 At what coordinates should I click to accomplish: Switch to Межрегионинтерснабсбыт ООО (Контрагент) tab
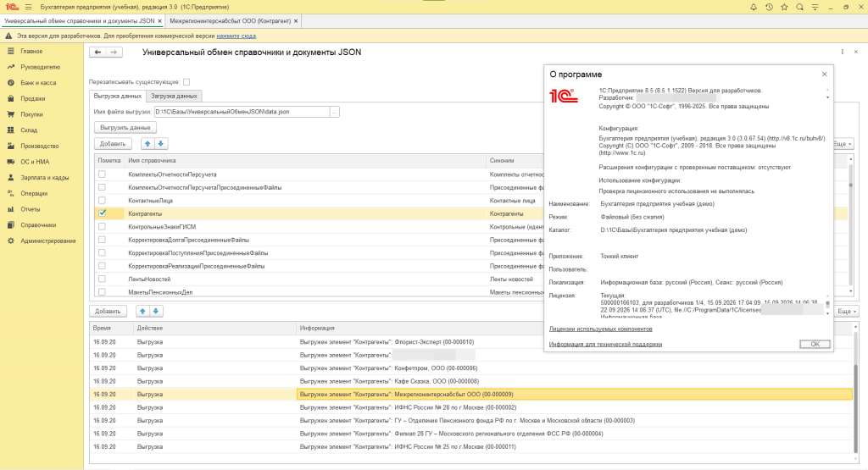(231, 21)
